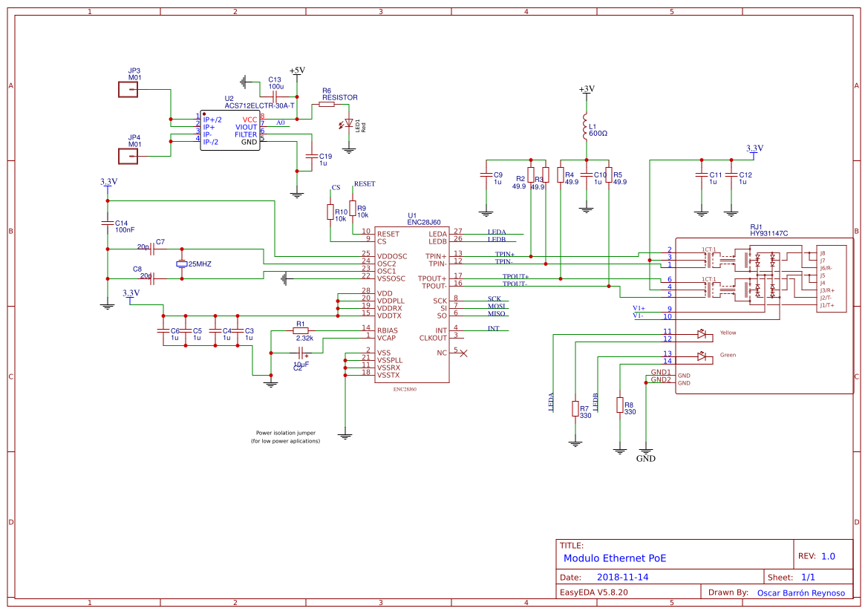This screenshot has height=614, width=868.
Task: Select the Yellow LED inside RJ1
Action: pos(702,333)
